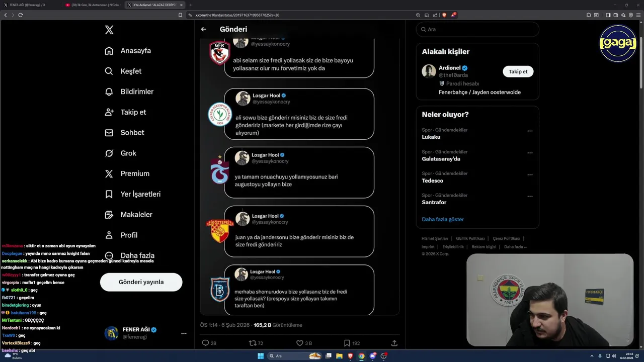Viewport: 644px width, 362px height.
Task: Open Losgar Hool tweet about Trabzonspor
Action: pos(299,172)
